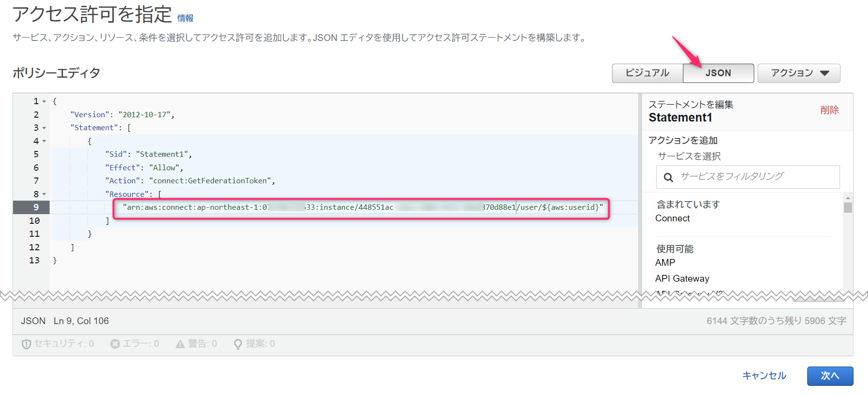
Task: Click the 提案 lightbulb icon
Action: tap(238, 344)
